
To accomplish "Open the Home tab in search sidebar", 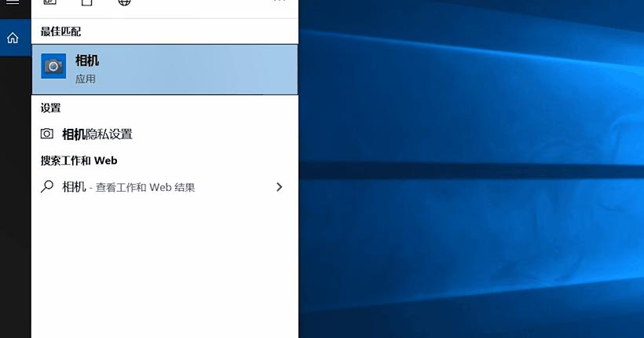I will pyautogui.click(x=13, y=38).
